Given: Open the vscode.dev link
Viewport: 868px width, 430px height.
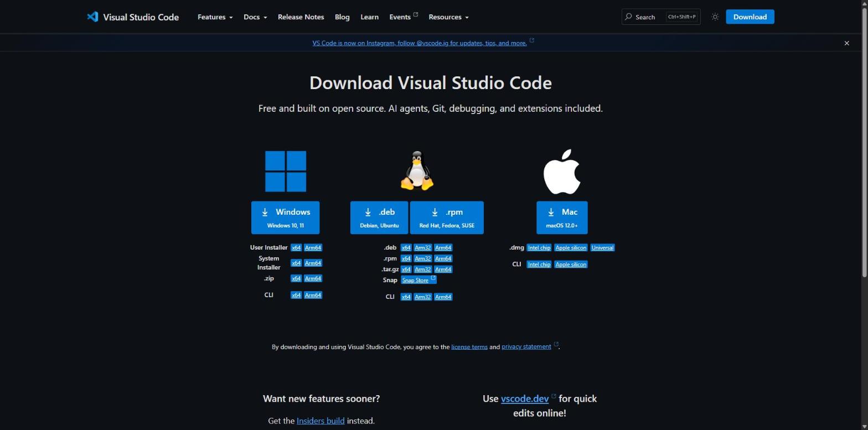Looking at the screenshot, I should coord(525,399).
